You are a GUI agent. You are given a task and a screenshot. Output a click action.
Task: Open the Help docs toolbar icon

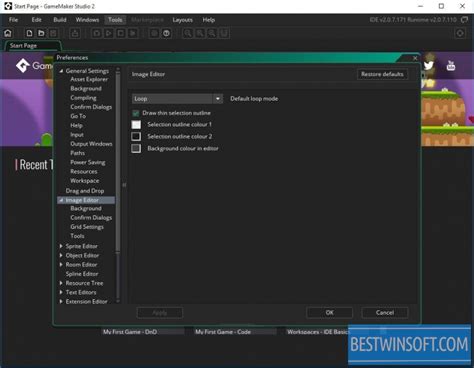point(166,33)
